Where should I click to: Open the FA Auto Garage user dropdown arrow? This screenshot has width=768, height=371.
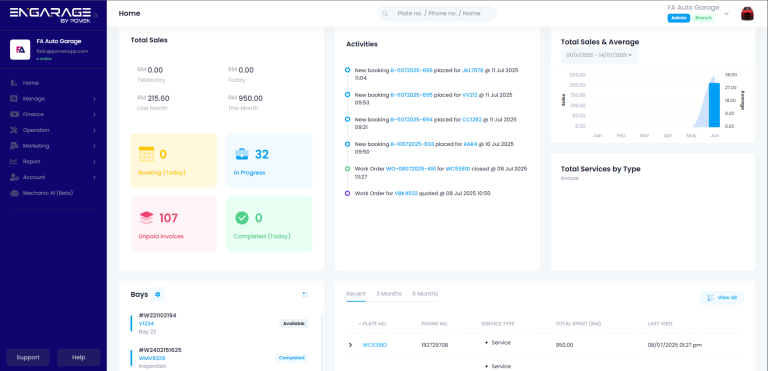[x=726, y=14]
